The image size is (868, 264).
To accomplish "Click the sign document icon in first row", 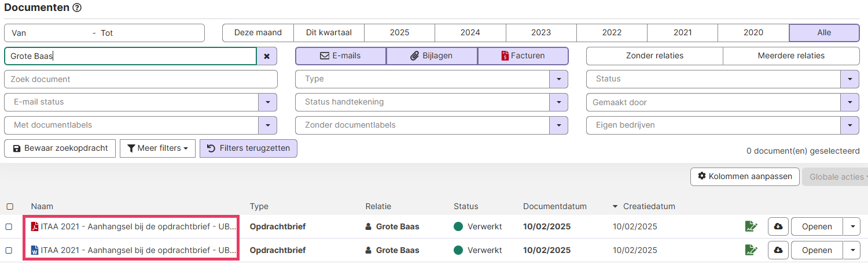I will 751,226.
